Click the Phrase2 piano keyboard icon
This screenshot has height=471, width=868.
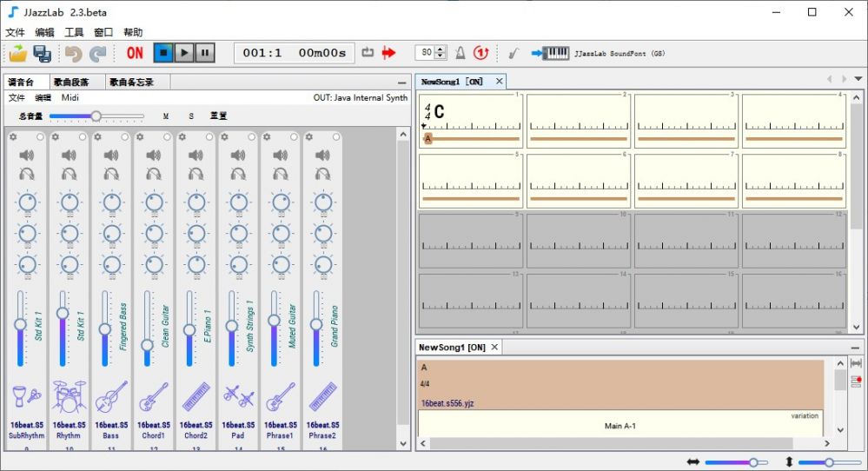pos(323,397)
